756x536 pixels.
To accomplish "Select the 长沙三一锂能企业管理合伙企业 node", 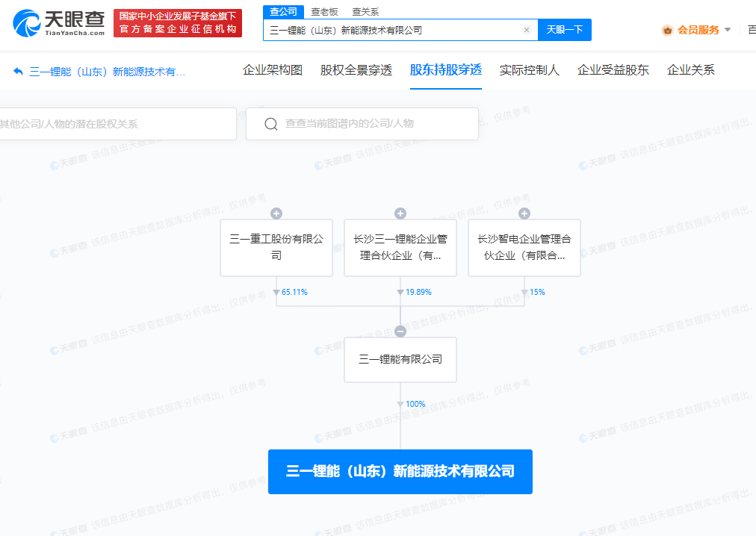I will coord(400,248).
